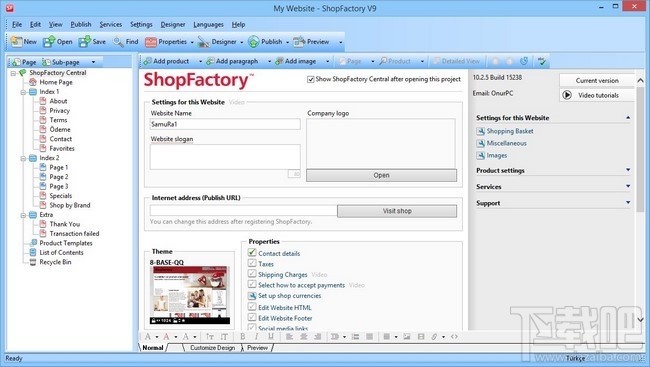
Task: Click the Find magnifier icon
Action: [x=118, y=41]
